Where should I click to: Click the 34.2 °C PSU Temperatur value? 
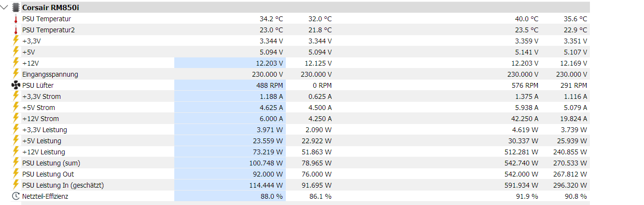pos(271,19)
